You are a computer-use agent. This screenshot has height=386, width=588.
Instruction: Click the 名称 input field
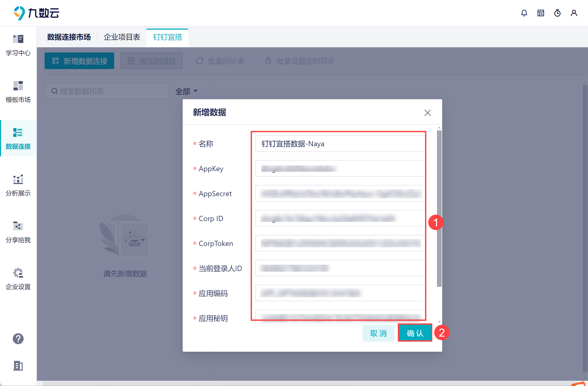340,144
